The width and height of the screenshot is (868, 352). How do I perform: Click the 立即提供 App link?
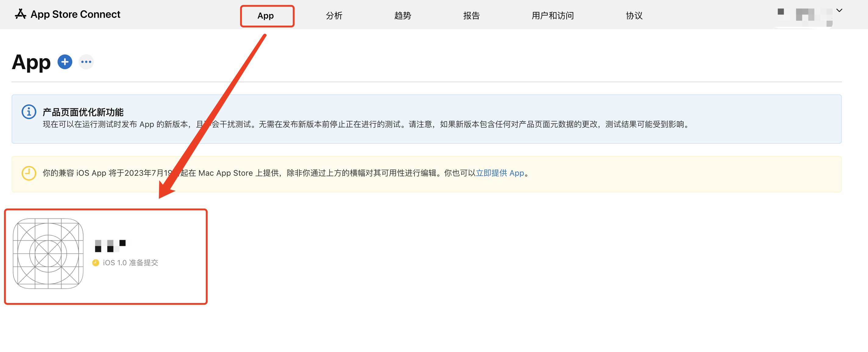(500, 173)
